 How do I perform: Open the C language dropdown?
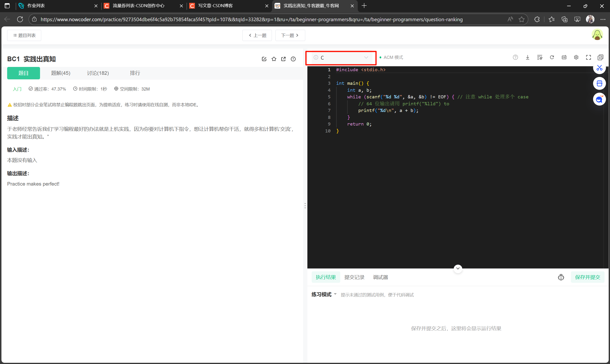341,58
